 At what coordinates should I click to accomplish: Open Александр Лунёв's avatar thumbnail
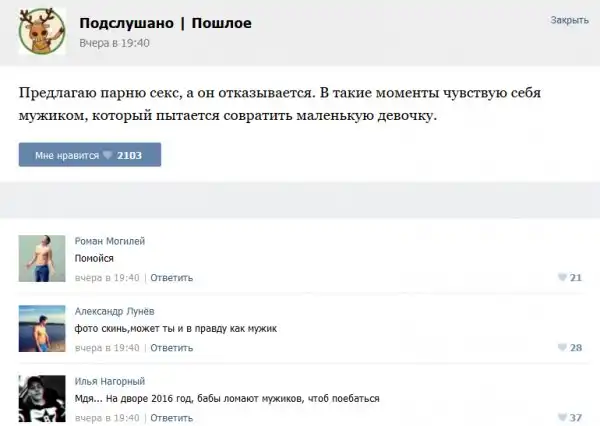(x=42, y=328)
